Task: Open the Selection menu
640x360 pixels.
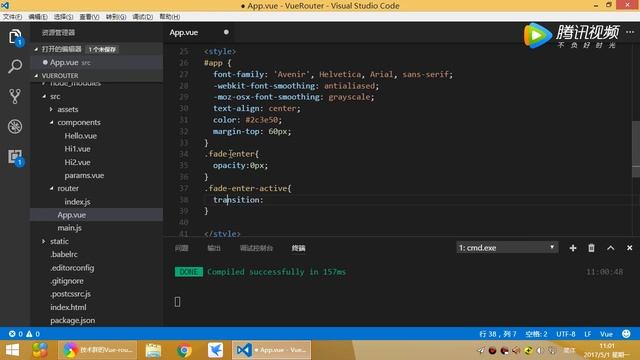Action: click(63, 17)
